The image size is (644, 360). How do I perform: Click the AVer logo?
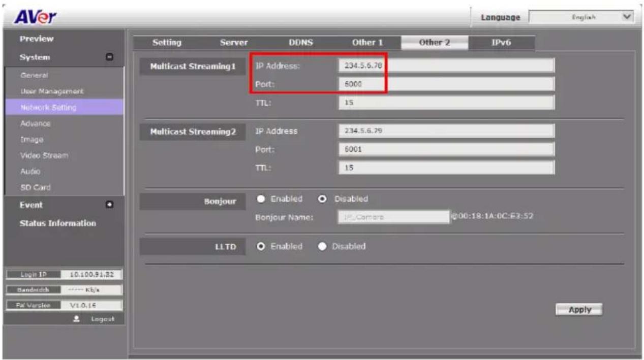[36, 18]
